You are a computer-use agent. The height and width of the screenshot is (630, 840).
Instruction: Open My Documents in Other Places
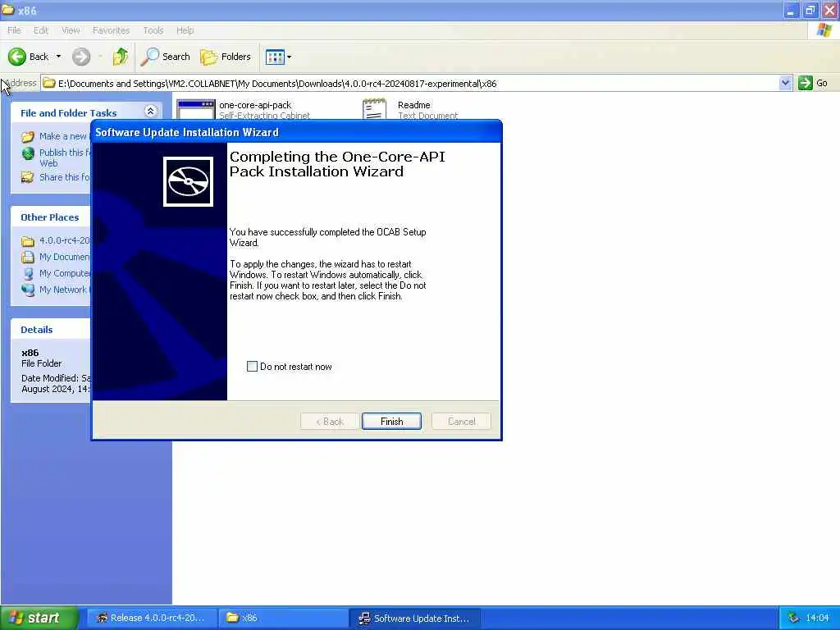pyautogui.click(x=56, y=257)
